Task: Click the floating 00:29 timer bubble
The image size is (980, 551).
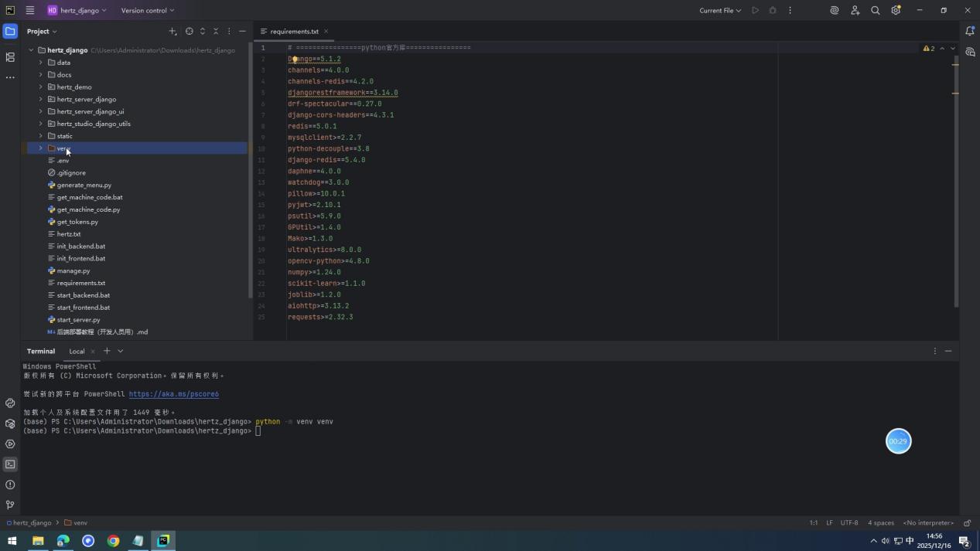Action: pyautogui.click(x=897, y=440)
